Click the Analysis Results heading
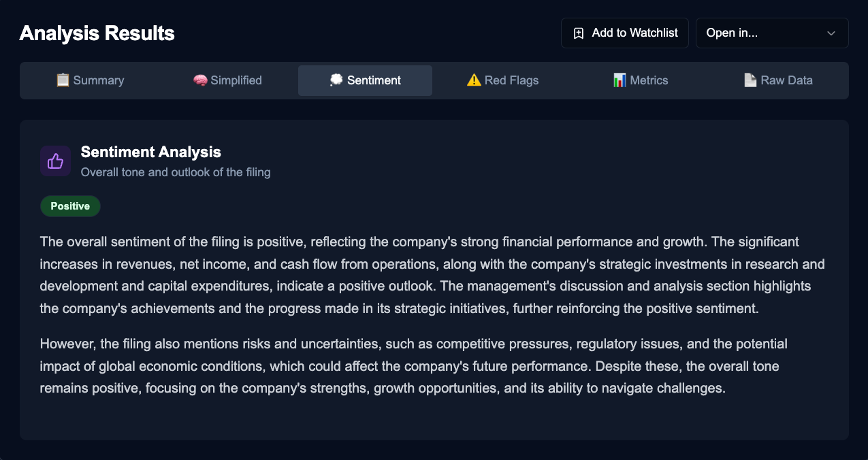This screenshot has width=868, height=460. click(97, 33)
